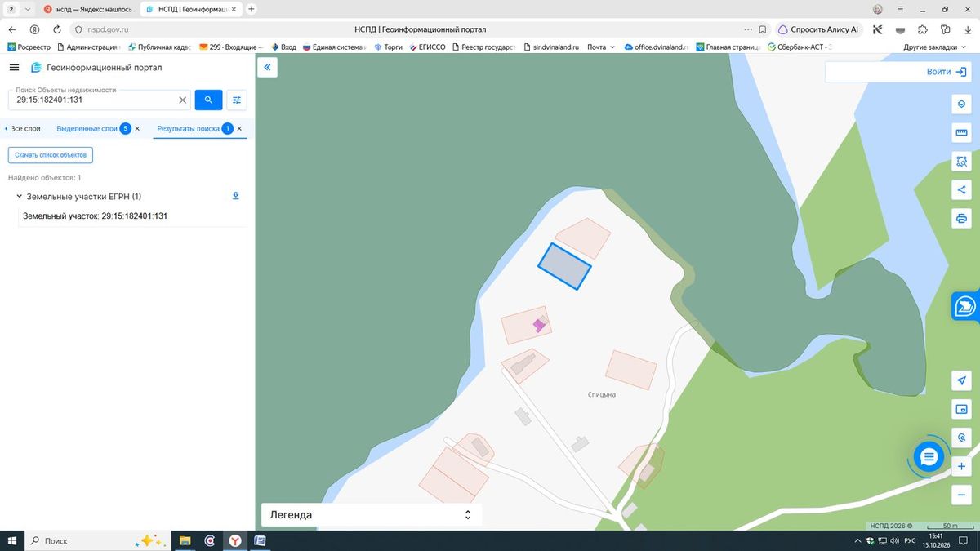Open the map layers tool

pyautogui.click(x=961, y=104)
